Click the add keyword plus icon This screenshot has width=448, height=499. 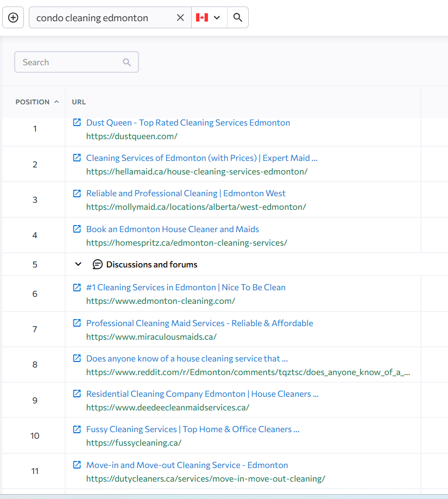pos(13,17)
